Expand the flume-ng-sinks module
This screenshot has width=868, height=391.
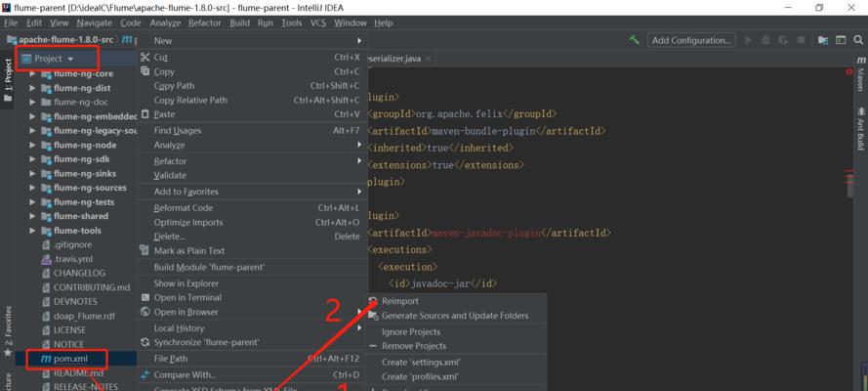[32, 173]
